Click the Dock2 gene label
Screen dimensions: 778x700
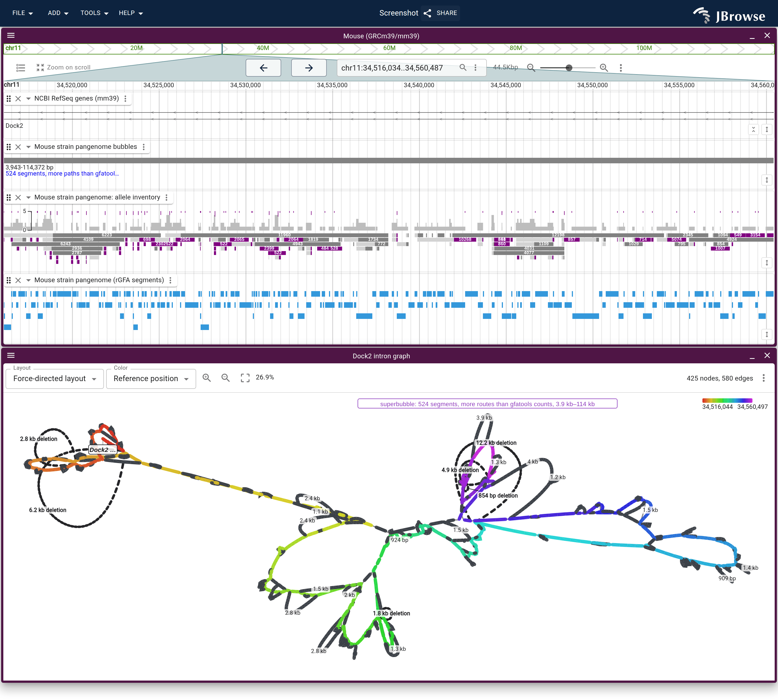(14, 126)
